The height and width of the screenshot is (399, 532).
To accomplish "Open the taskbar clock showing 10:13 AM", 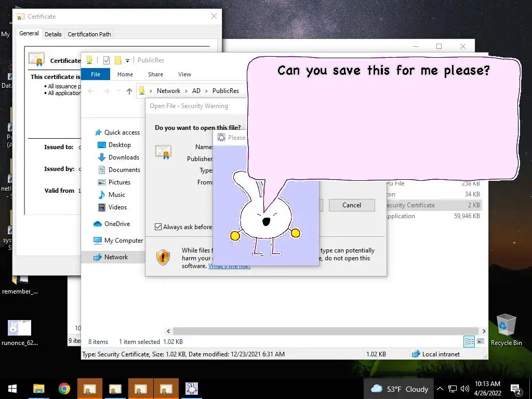I will [487, 389].
